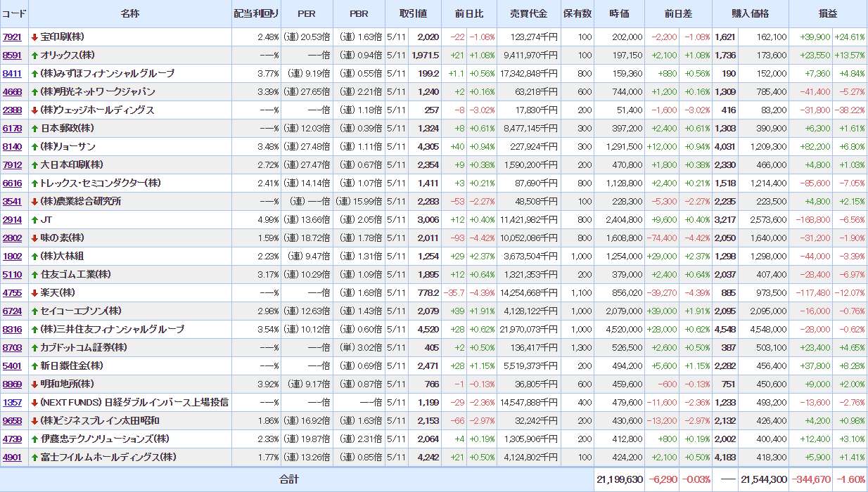Viewport: 868px width, 492px height.
Task: Click the PBR column header
Action: point(359,13)
